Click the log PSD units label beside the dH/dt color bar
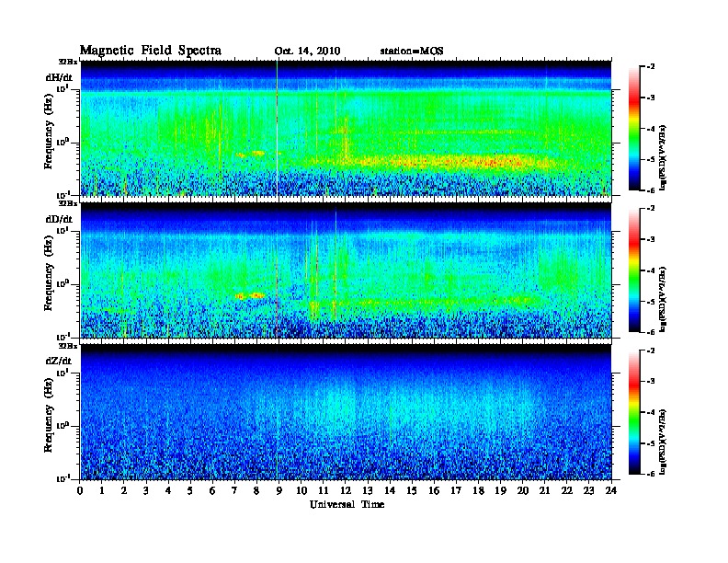This screenshot has width=728, height=563. 663,157
